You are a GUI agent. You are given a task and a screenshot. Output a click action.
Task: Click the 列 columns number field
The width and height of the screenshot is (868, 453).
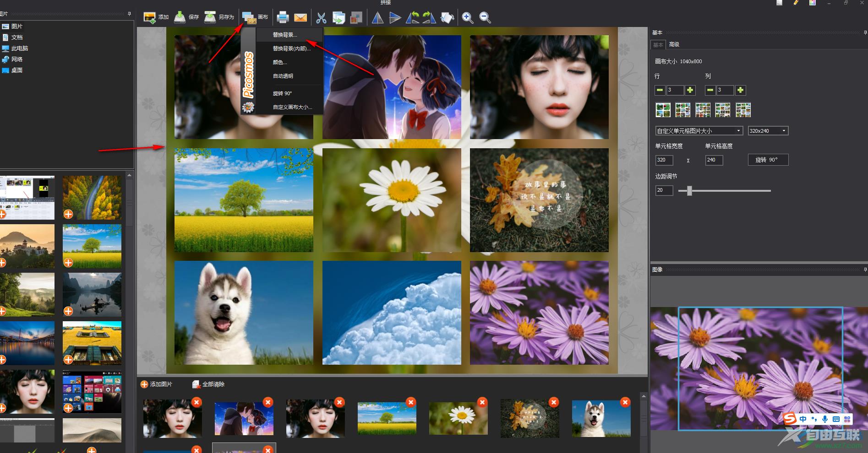tap(725, 90)
